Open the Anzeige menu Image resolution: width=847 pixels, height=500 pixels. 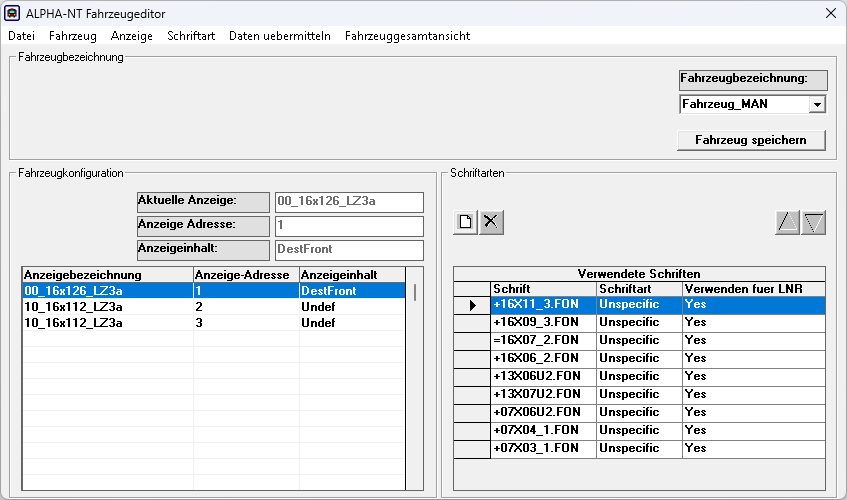tap(132, 36)
